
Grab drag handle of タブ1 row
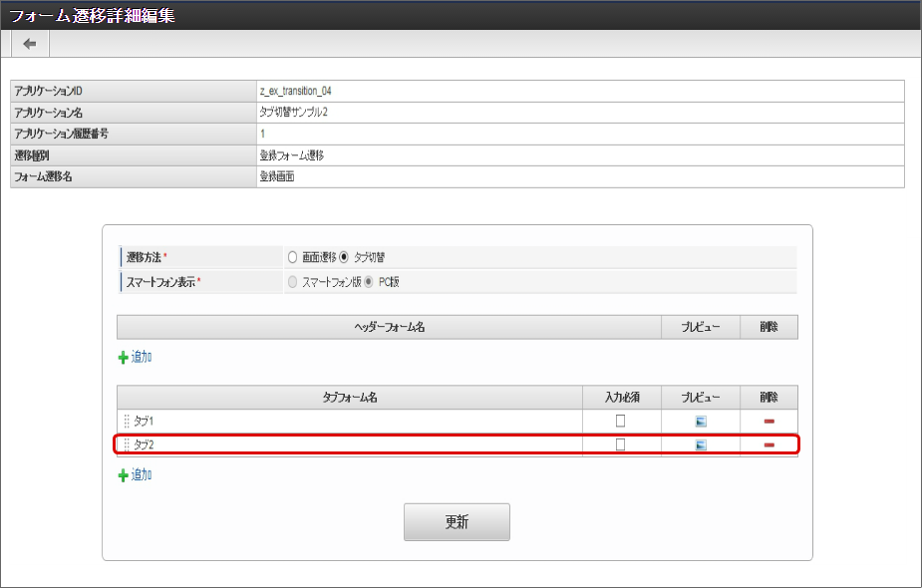[127, 421]
